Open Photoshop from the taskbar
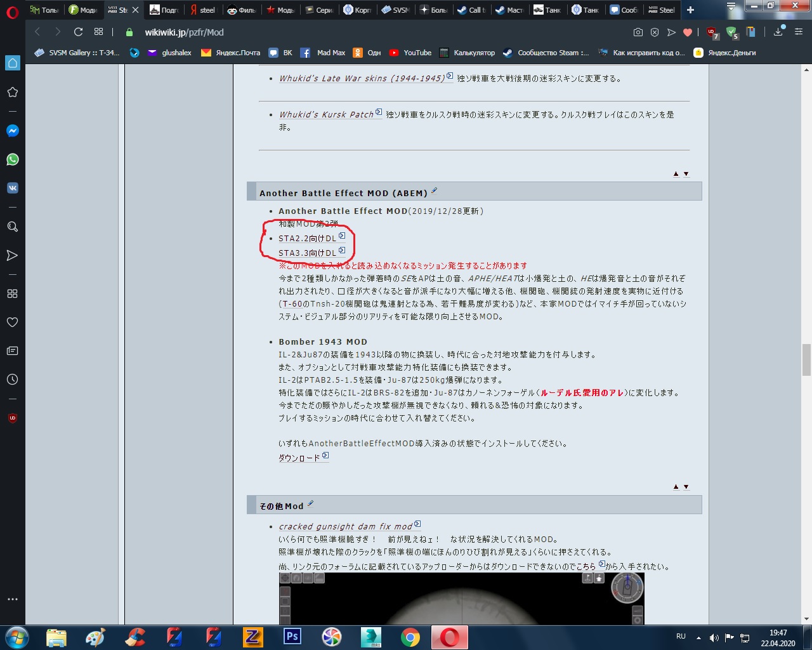The width and height of the screenshot is (812, 650). click(x=292, y=637)
